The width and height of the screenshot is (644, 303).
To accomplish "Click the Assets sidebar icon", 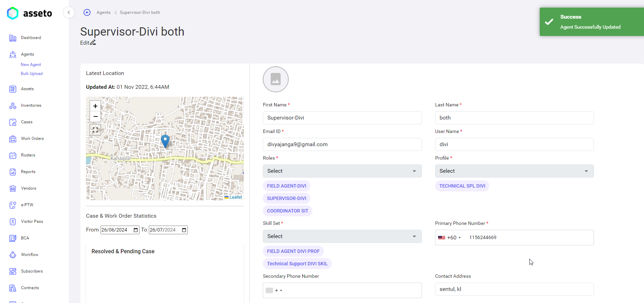I will (13, 89).
